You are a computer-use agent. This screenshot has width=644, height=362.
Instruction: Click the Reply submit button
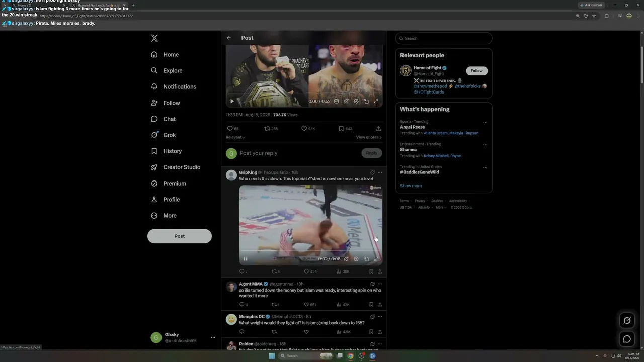372,153
